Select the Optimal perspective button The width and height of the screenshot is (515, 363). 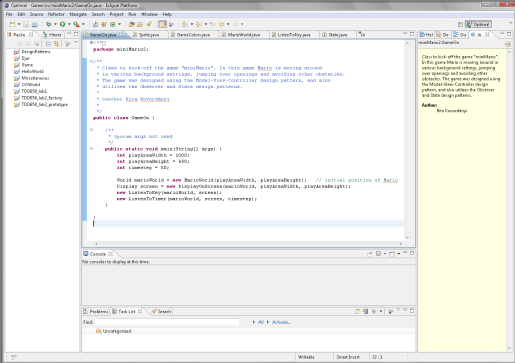point(478,24)
